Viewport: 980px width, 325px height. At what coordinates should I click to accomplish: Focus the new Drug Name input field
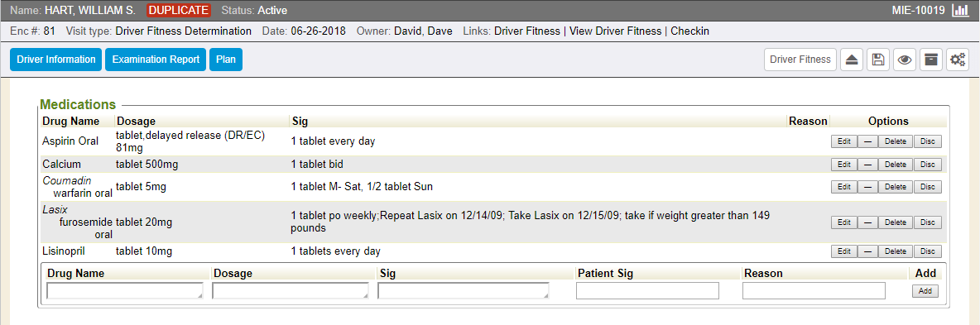coord(125,290)
